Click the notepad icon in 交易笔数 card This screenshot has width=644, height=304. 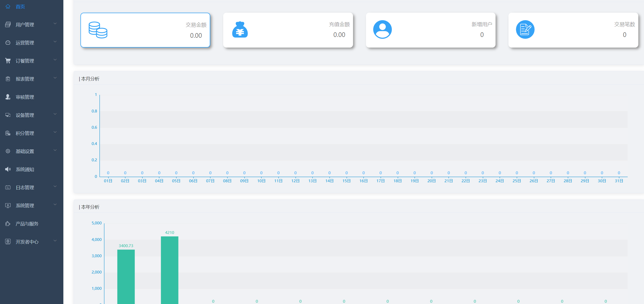click(x=525, y=29)
